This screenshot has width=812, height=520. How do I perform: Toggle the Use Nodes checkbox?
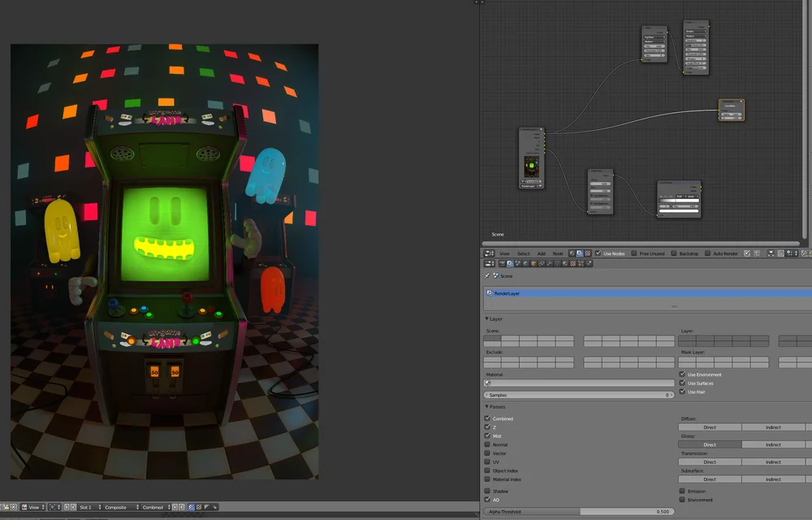click(x=598, y=253)
